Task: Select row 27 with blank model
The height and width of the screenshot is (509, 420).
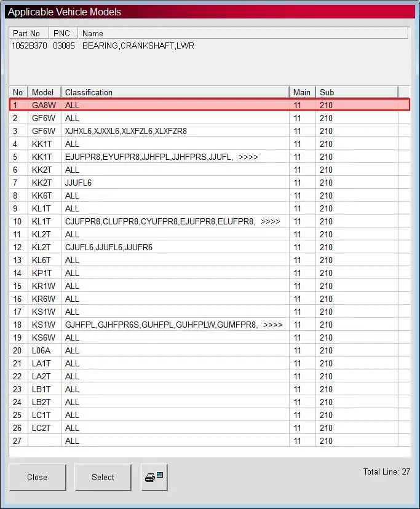Action: [210, 441]
